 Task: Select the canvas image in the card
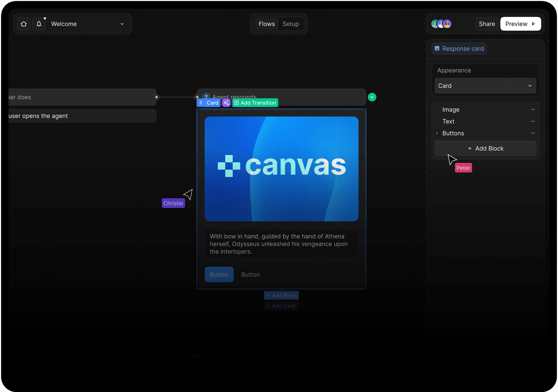pos(281,169)
